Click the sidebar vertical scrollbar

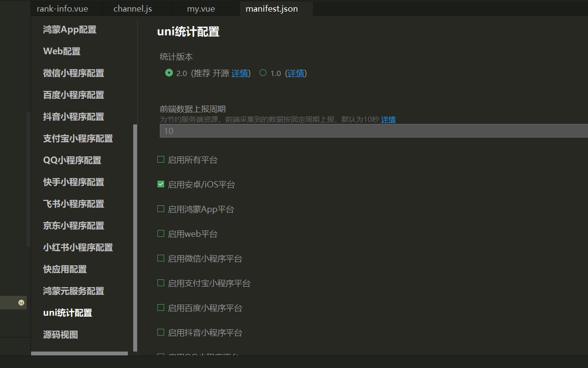click(135, 238)
